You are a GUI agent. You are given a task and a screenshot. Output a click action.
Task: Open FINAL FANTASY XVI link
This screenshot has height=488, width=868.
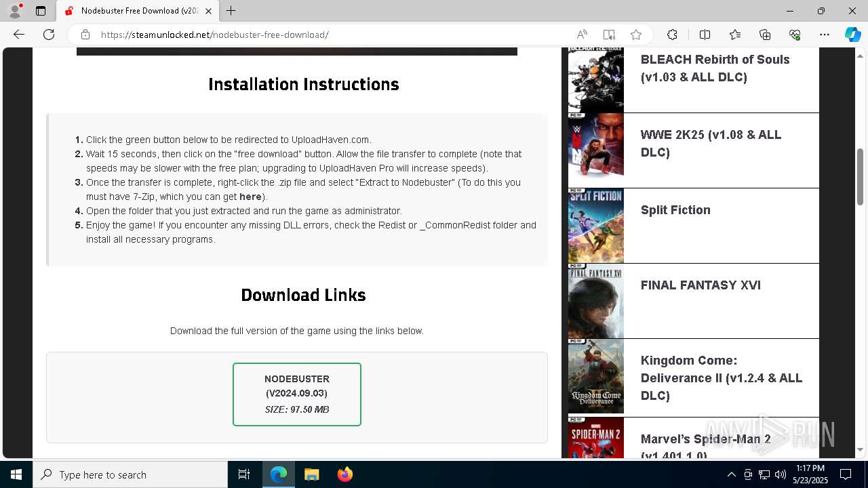701,285
